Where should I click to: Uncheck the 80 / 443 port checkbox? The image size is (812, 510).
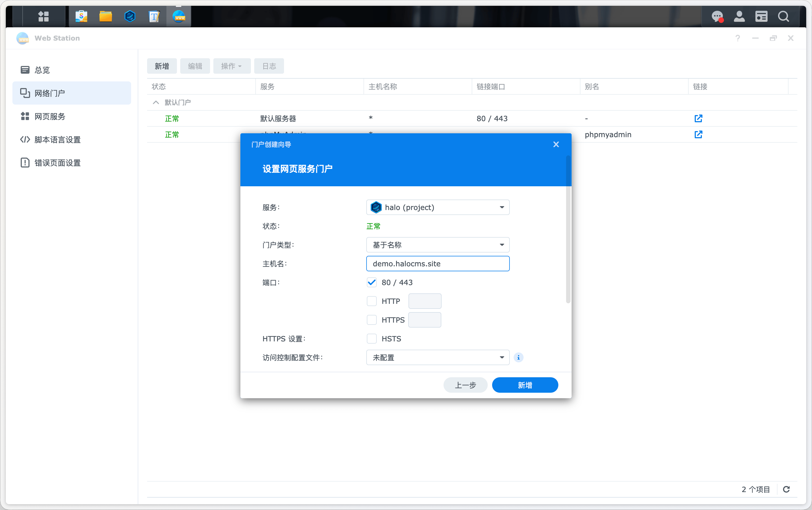pyautogui.click(x=371, y=282)
